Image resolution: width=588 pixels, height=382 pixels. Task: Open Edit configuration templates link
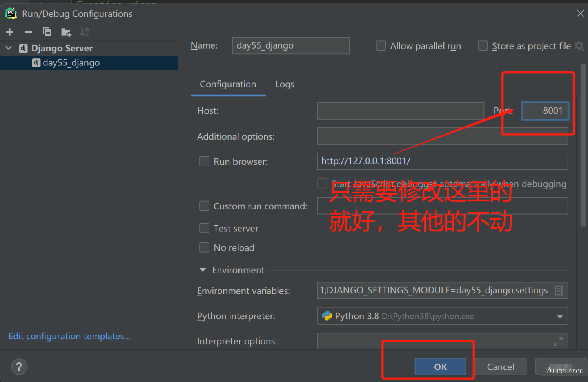(x=69, y=336)
